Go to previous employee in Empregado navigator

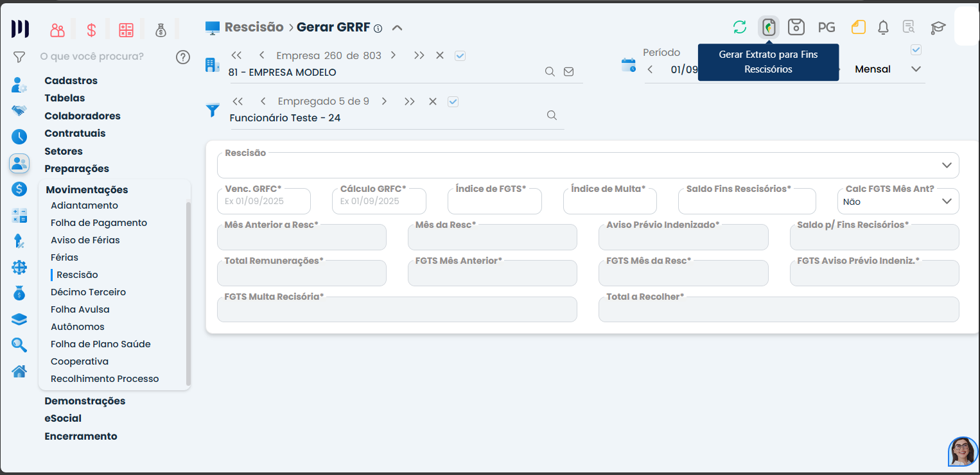pyautogui.click(x=263, y=101)
